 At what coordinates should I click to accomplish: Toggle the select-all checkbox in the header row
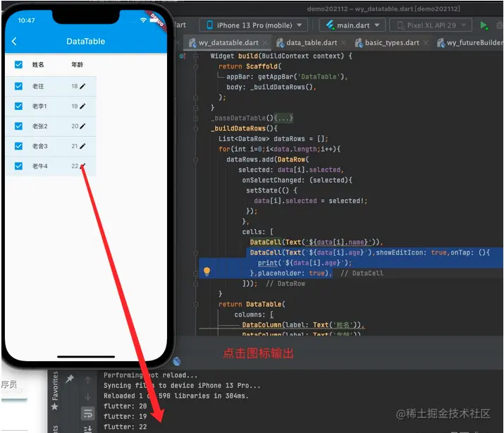click(18, 65)
